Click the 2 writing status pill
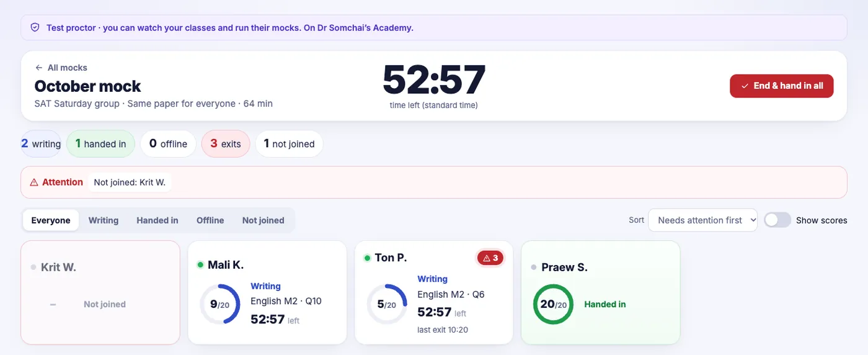This screenshot has width=868, height=355. (41, 144)
